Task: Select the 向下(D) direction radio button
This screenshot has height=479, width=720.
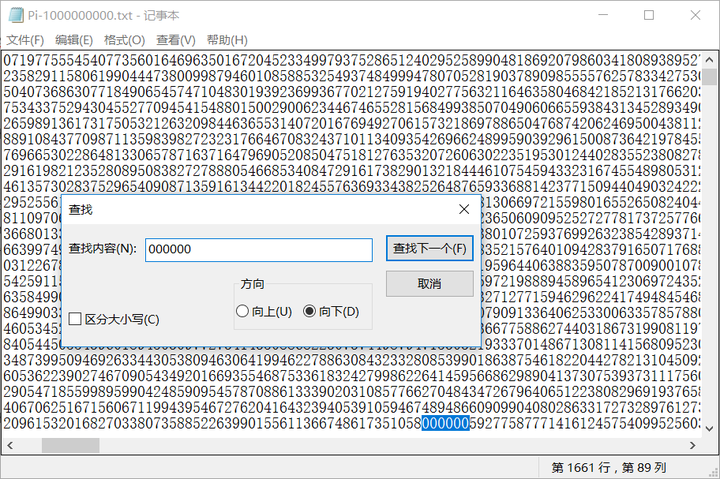Action: pos(309,311)
